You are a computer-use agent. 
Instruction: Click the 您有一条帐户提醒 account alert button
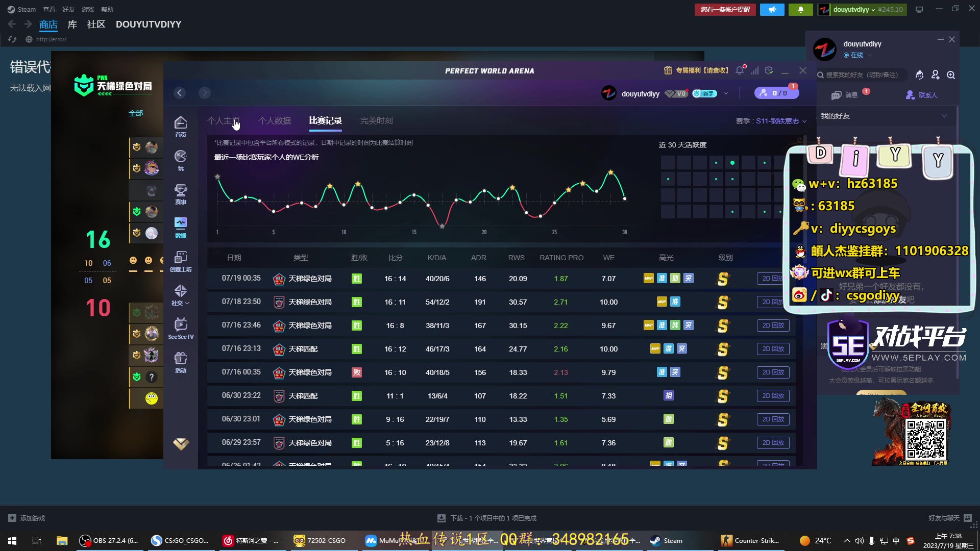725,10
